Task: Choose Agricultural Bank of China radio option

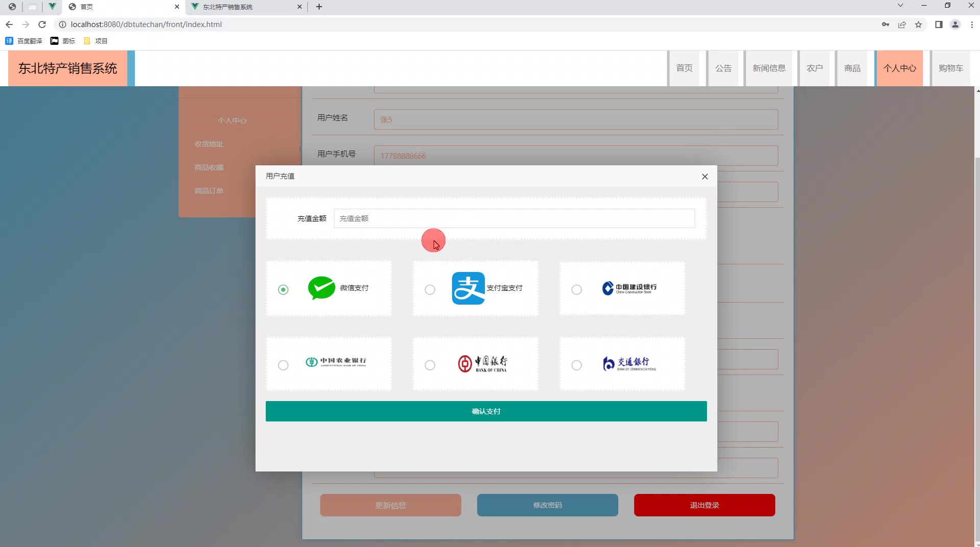Action: 283,365
